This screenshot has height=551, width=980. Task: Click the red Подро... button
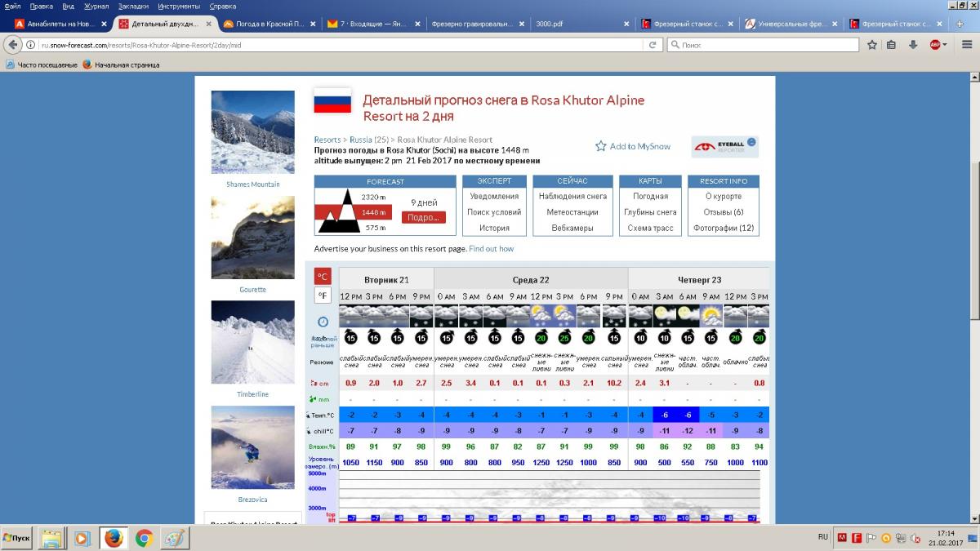pyautogui.click(x=424, y=217)
